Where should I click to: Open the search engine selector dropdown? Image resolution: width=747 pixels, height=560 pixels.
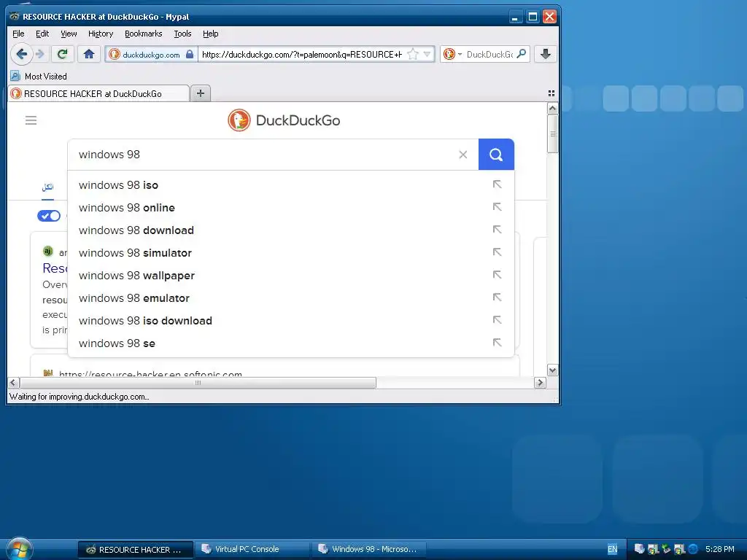point(452,54)
